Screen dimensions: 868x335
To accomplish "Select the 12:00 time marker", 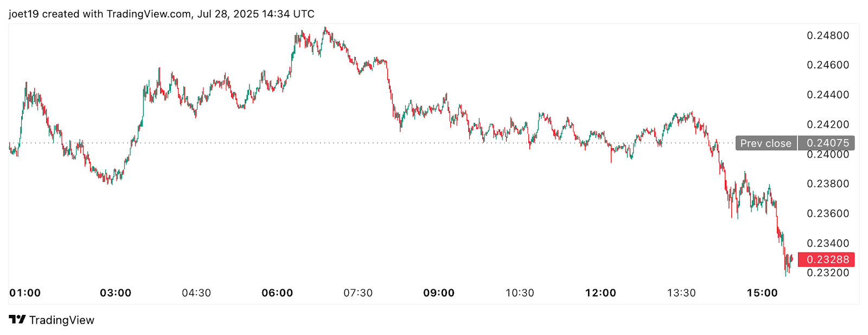I will tap(601, 293).
